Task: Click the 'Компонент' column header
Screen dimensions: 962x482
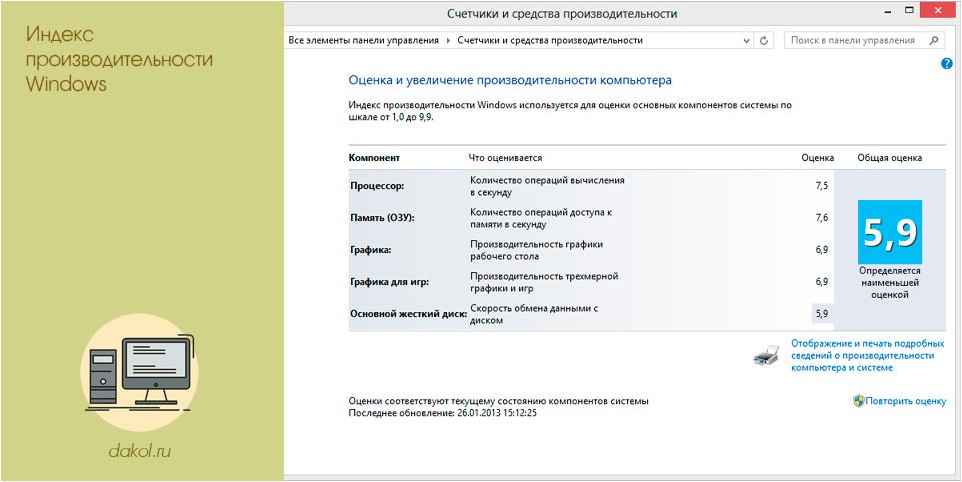Action: coord(374,158)
